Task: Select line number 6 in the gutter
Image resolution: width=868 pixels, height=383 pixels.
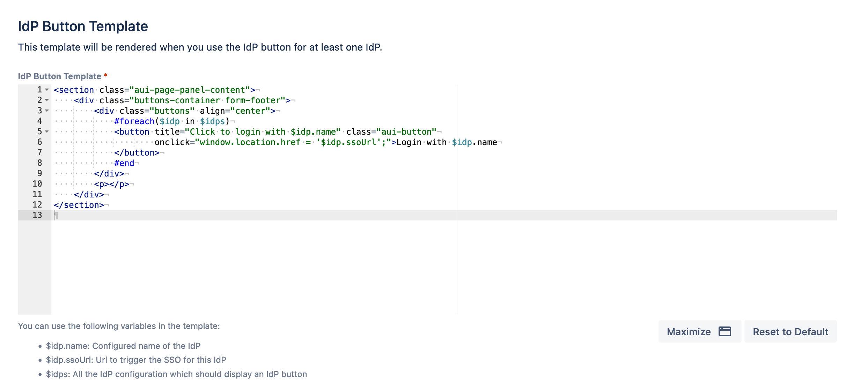Action: (x=39, y=142)
